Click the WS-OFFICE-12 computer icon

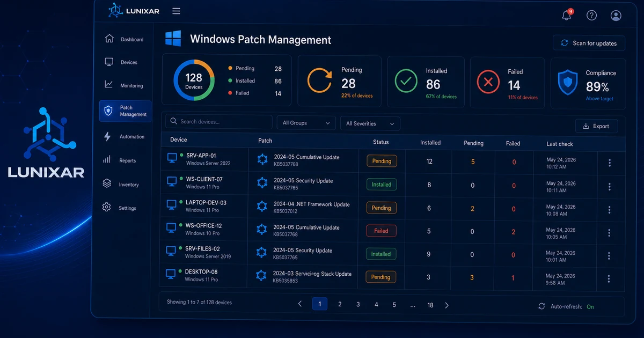(171, 228)
